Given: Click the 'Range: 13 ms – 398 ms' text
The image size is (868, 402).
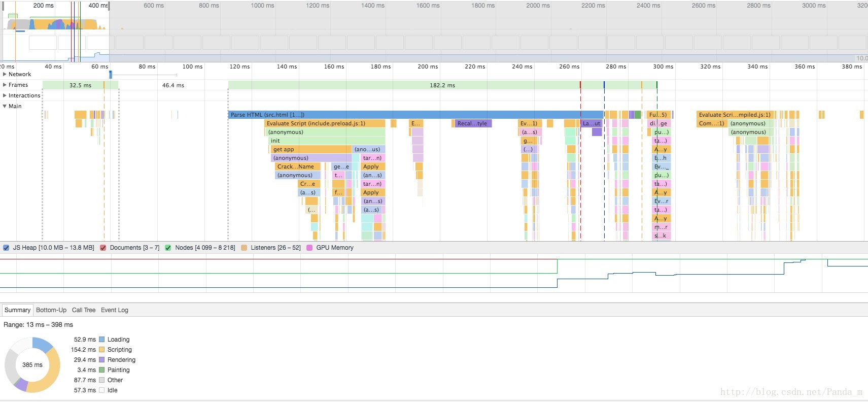Looking at the screenshot, I should pos(39,325).
